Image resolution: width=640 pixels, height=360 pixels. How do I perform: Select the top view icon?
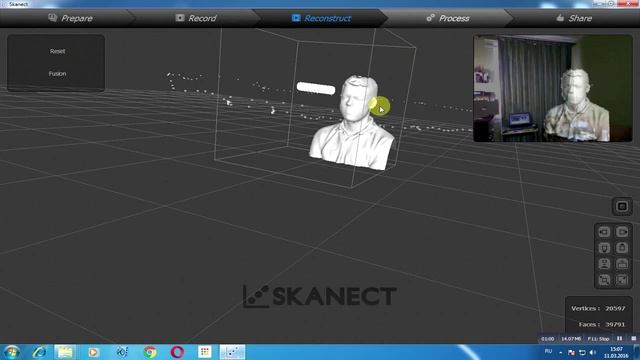[604, 264]
